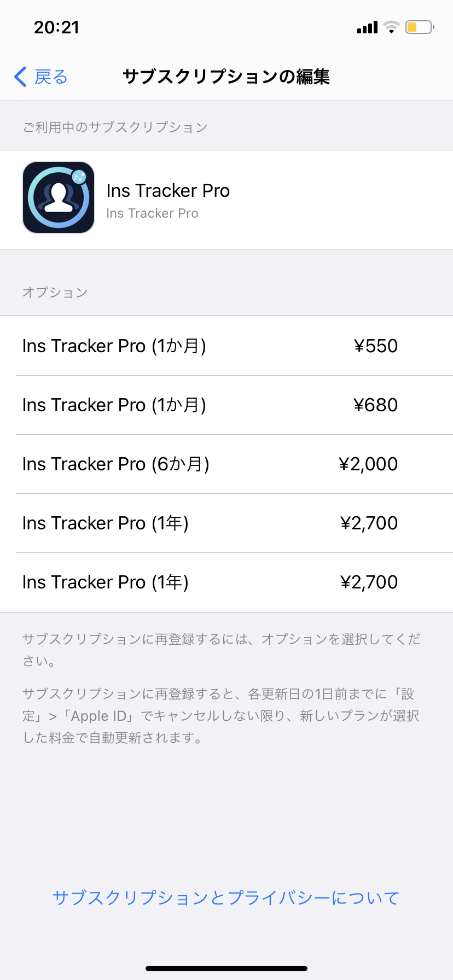The height and width of the screenshot is (980, 453).
Task: Open サブスクリプションとプライバシーについて link
Action: click(x=226, y=897)
